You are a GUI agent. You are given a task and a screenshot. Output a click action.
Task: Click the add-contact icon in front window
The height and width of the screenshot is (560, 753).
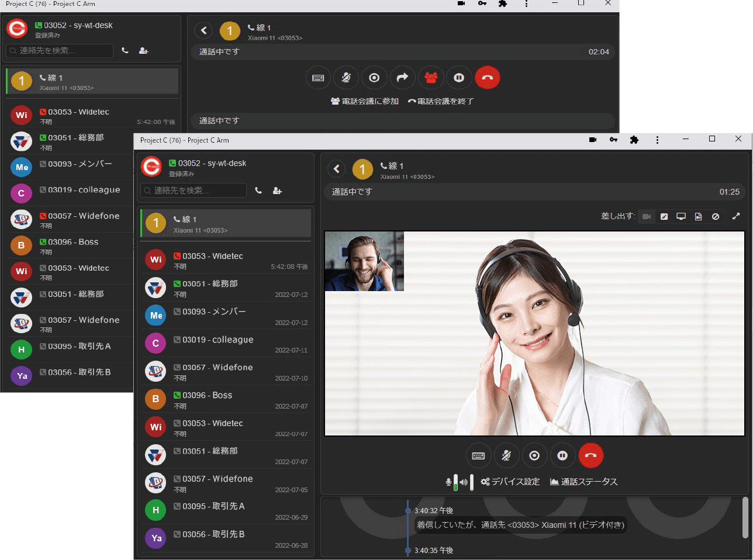coord(277,191)
